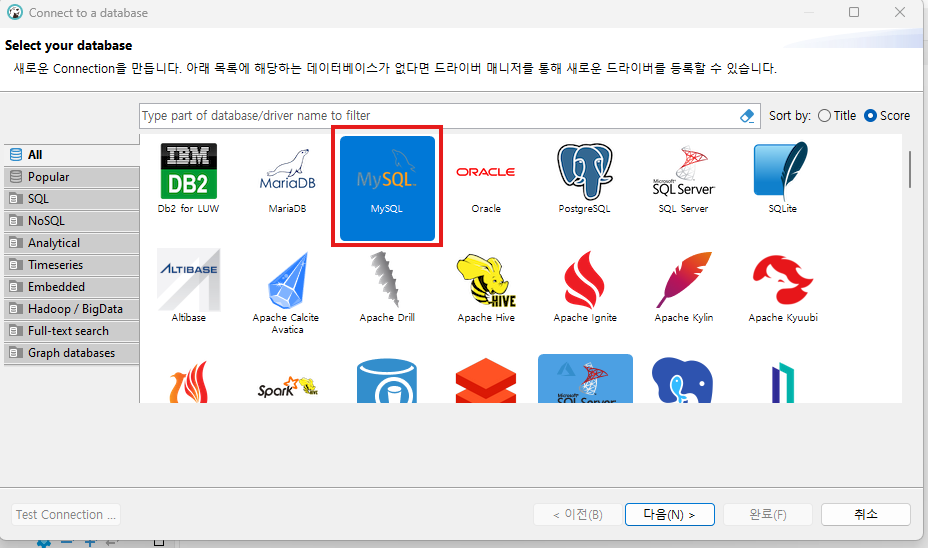
Task: Show All database categories
Action: 72,155
